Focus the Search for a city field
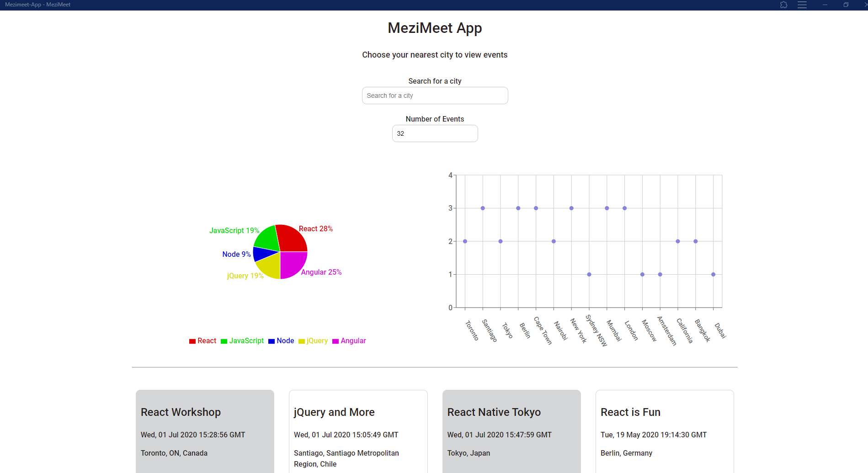868x473 pixels. [435, 96]
